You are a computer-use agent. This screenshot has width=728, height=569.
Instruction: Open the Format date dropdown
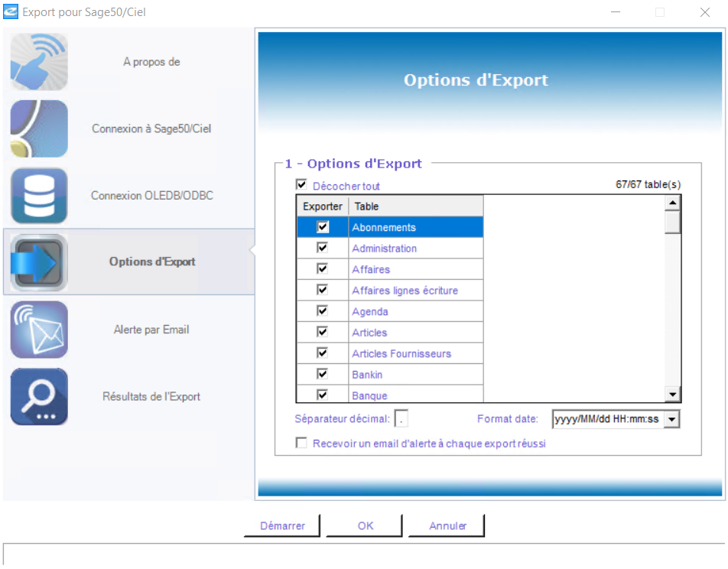tap(671, 419)
